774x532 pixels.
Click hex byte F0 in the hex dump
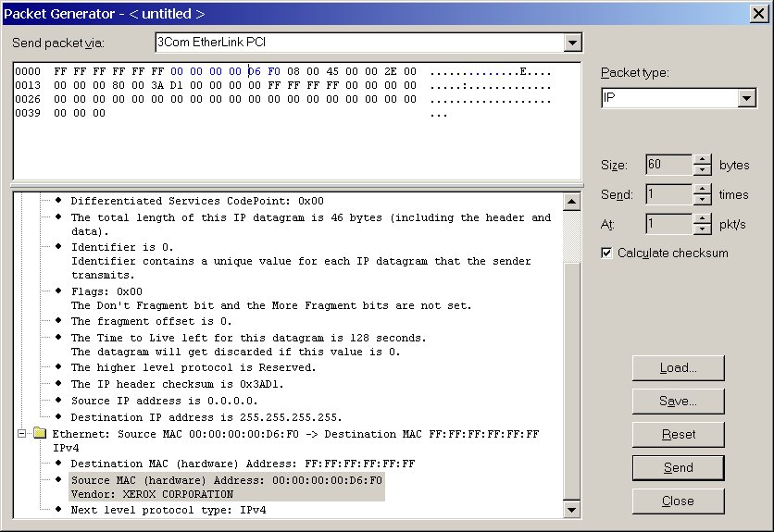(274, 71)
